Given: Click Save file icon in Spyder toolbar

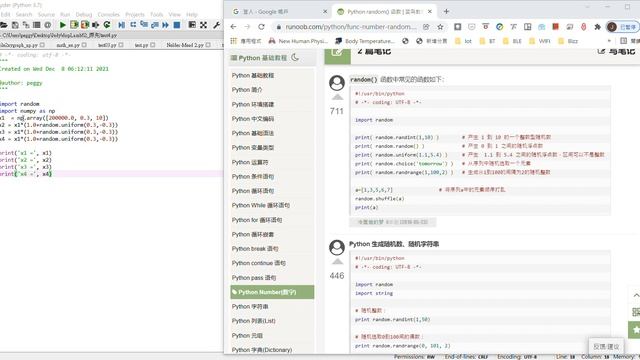Looking at the screenshot, I should 15,25.
